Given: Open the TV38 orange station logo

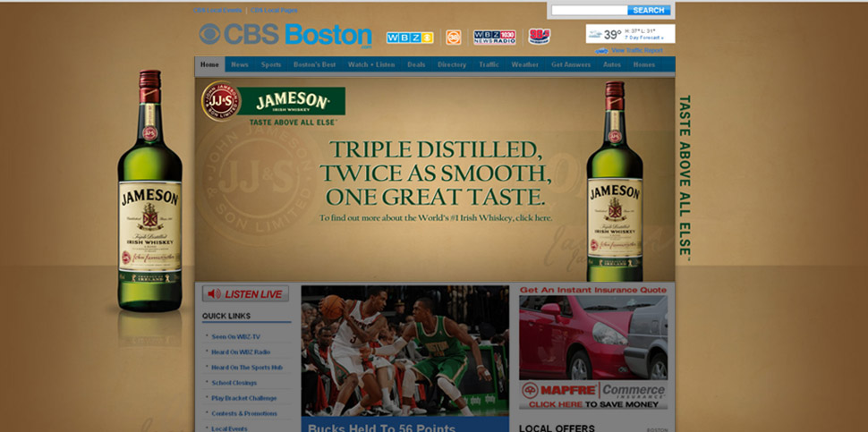Looking at the screenshot, I should [454, 37].
